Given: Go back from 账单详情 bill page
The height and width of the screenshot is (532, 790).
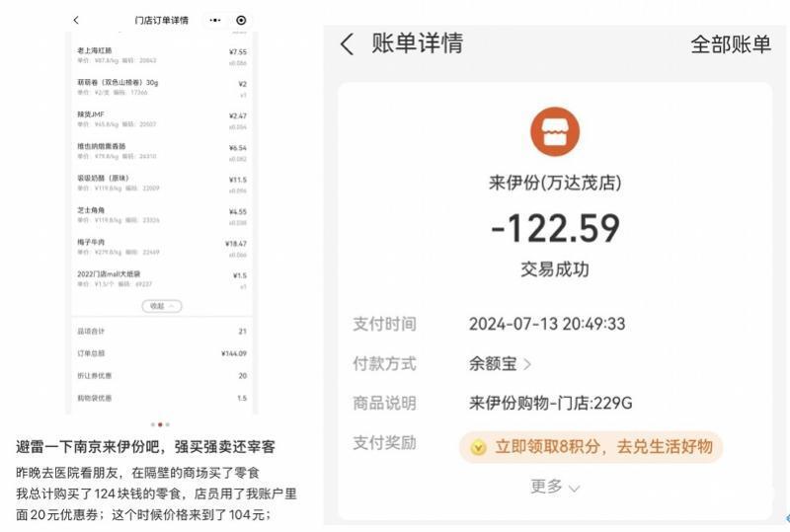Looking at the screenshot, I should tap(348, 44).
